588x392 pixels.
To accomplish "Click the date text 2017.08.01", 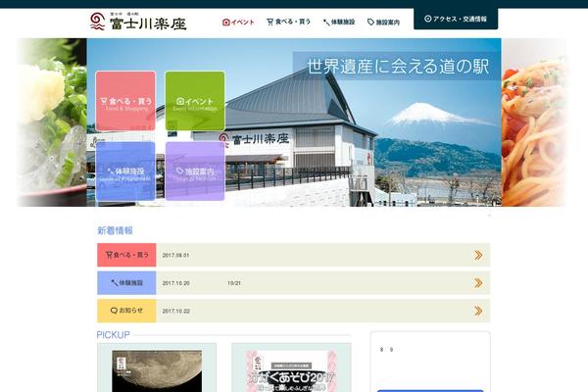I will [x=175, y=255].
